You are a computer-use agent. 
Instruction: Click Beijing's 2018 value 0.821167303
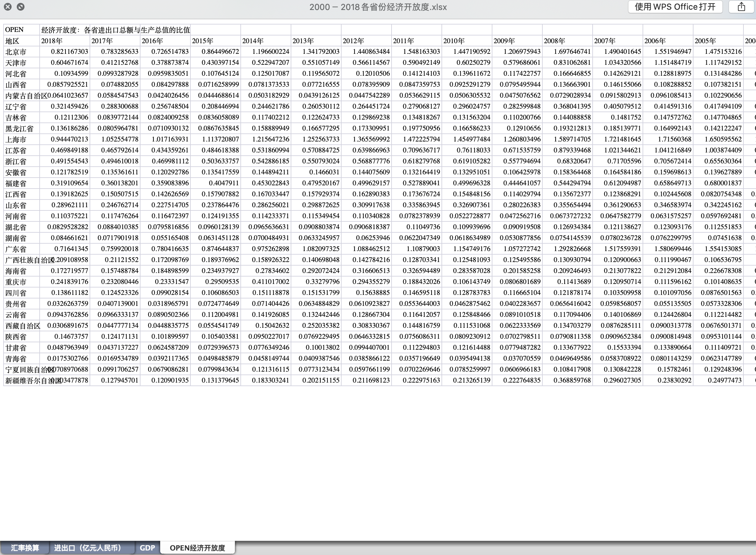[x=70, y=52]
